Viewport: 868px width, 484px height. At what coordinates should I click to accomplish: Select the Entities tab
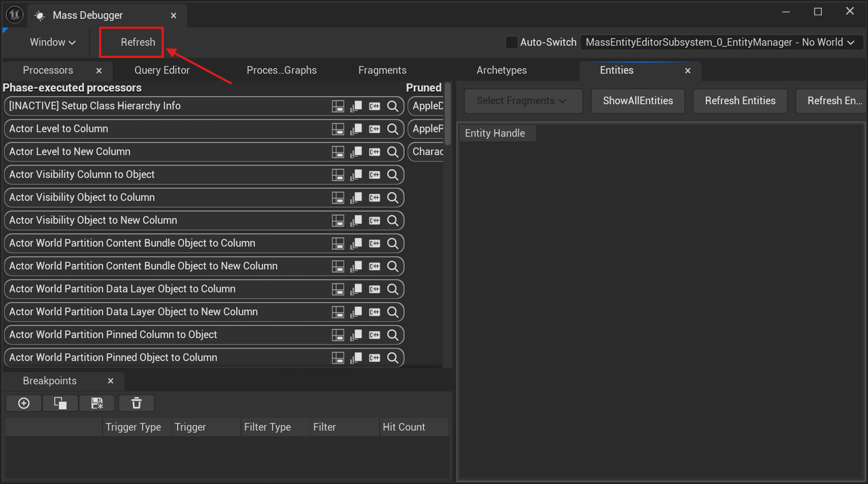[616, 71]
